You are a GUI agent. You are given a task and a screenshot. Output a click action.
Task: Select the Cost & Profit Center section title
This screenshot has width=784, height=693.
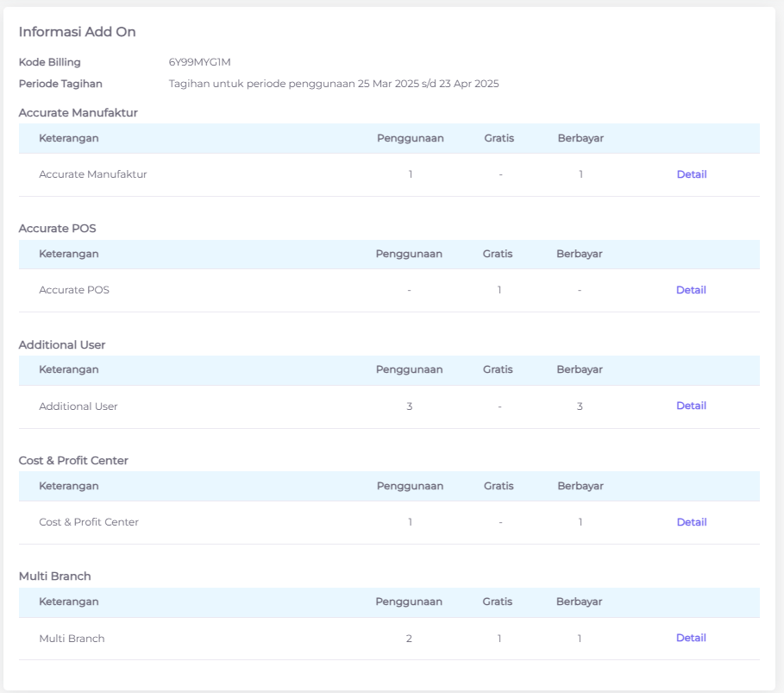pos(73,461)
